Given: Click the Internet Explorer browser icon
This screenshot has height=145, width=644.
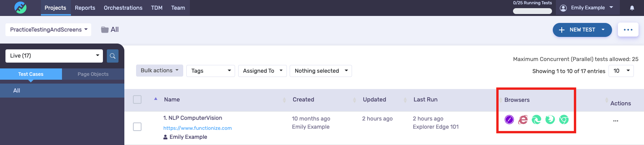Looking at the screenshot, I should pos(523,120).
